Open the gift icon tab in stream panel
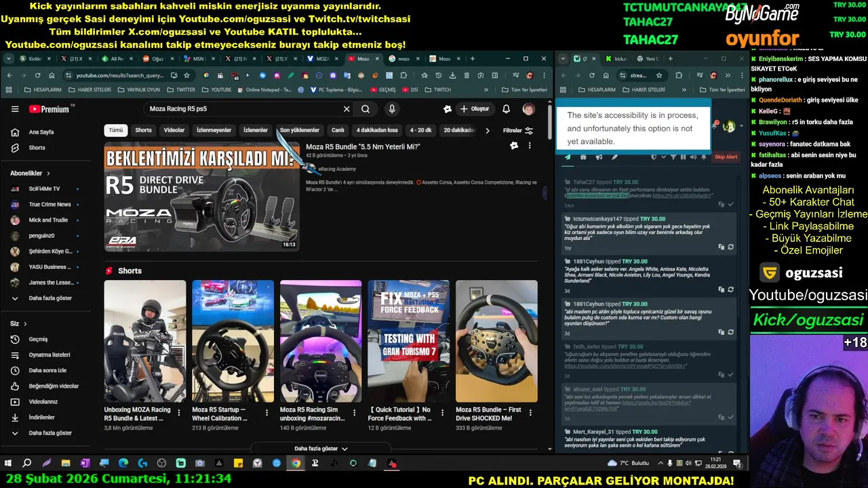 tap(583, 157)
